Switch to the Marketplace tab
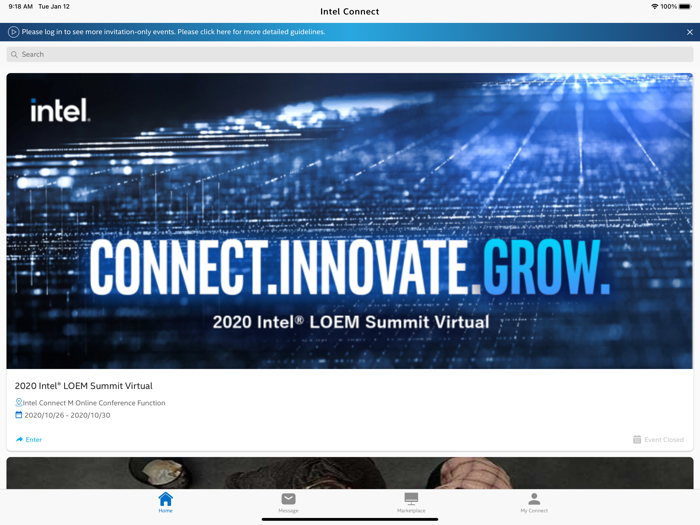700x525 pixels. 411,502
